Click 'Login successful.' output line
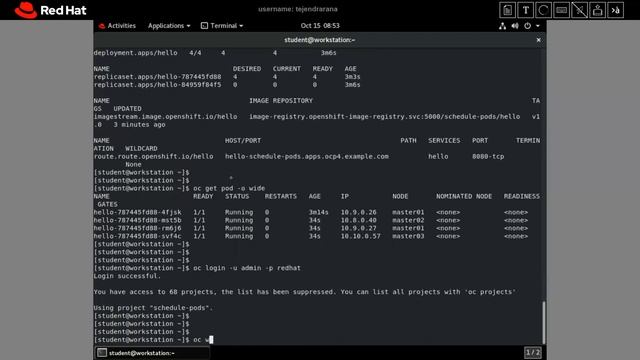640x360 pixels. point(127,276)
